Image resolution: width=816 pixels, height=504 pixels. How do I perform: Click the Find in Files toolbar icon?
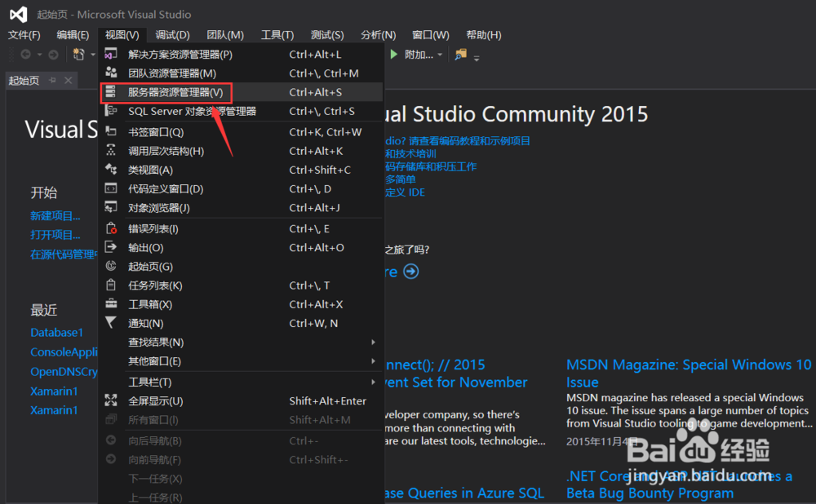[x=460, y=54]
